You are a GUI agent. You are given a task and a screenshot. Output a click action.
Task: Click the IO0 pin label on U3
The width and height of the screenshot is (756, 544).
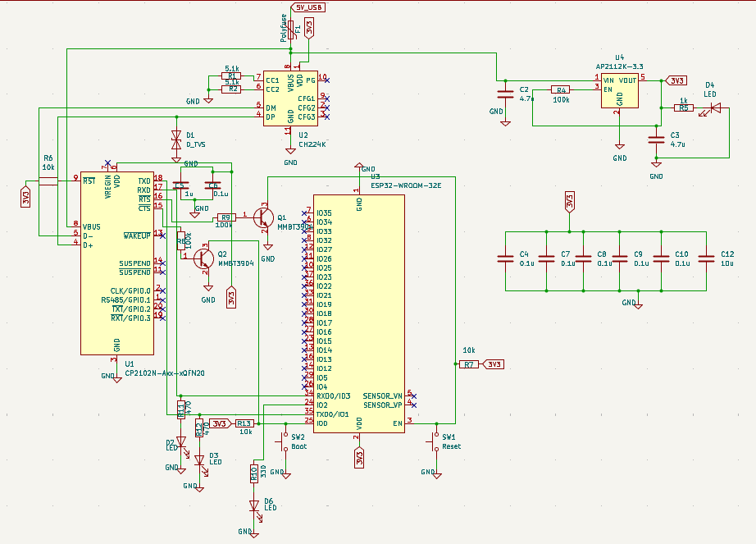point(321,423)
